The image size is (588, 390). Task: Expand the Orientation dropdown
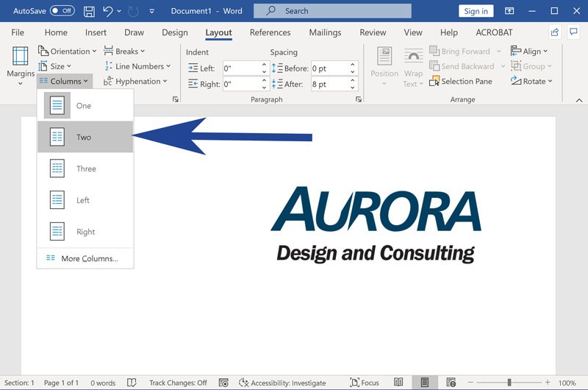(x=68, y=51)
